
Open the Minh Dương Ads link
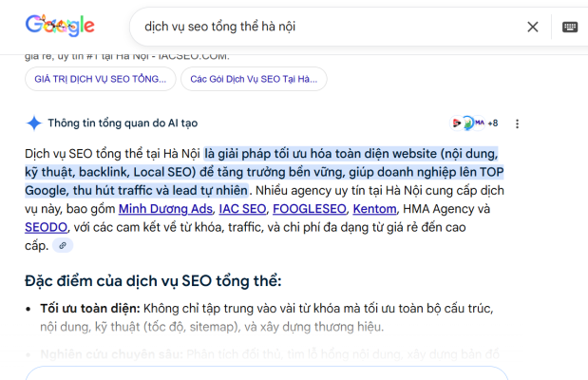[164, 209]
